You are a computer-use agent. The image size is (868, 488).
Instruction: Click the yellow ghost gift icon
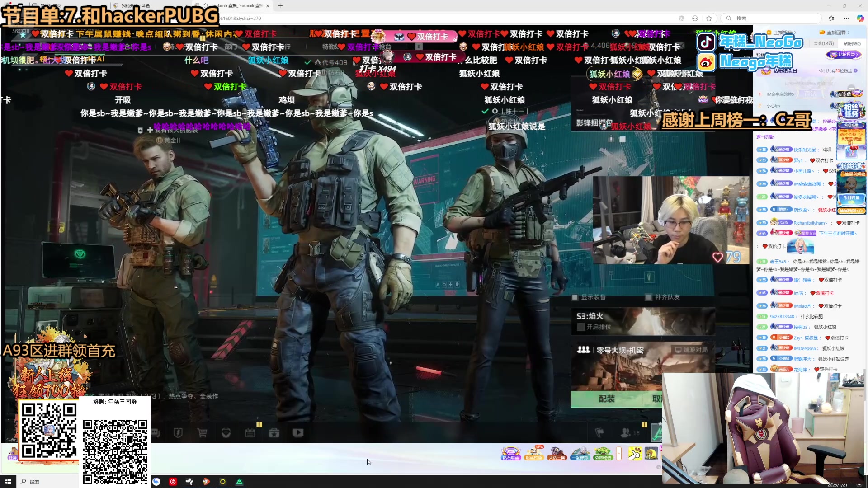651,453
